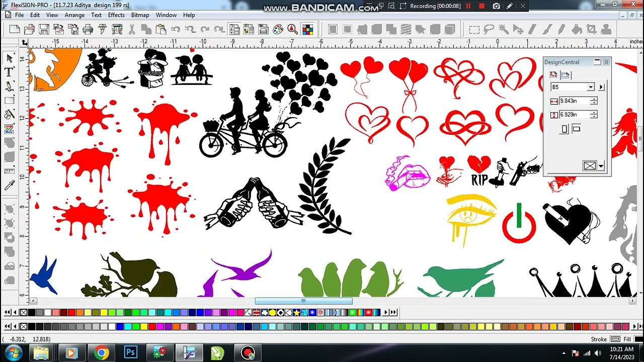The height and width of the screenshot is (362, 644).
Task: Click the Paste clipboard icon
Action: (x=160, y=29)
